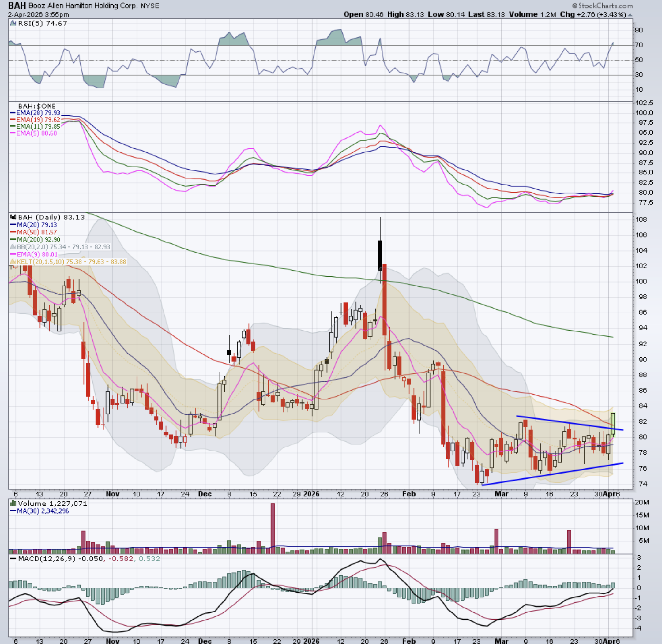
Task: Click the MA(50) 81.57 legend entry
Action: point(36,232)
